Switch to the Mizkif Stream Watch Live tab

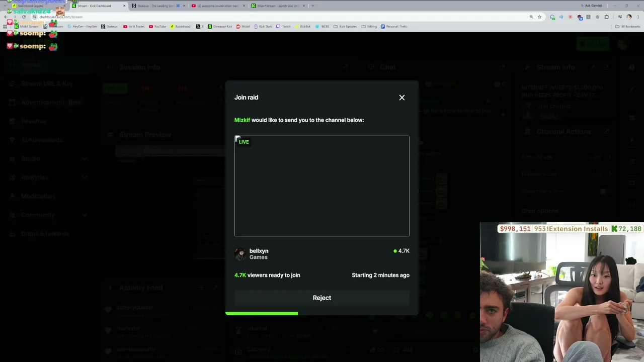coord(278,6)
